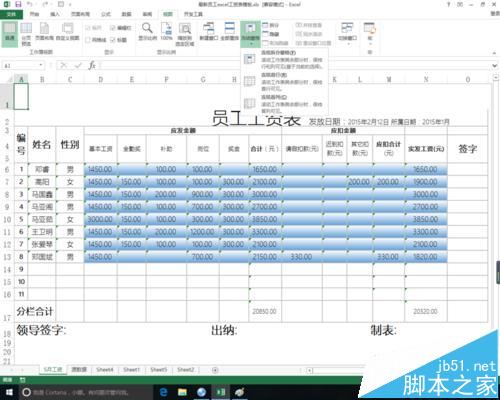Select the Page Layout view icon in ribbon
Image resolution: width=500 pixels, height=400 pixels.
44,32
